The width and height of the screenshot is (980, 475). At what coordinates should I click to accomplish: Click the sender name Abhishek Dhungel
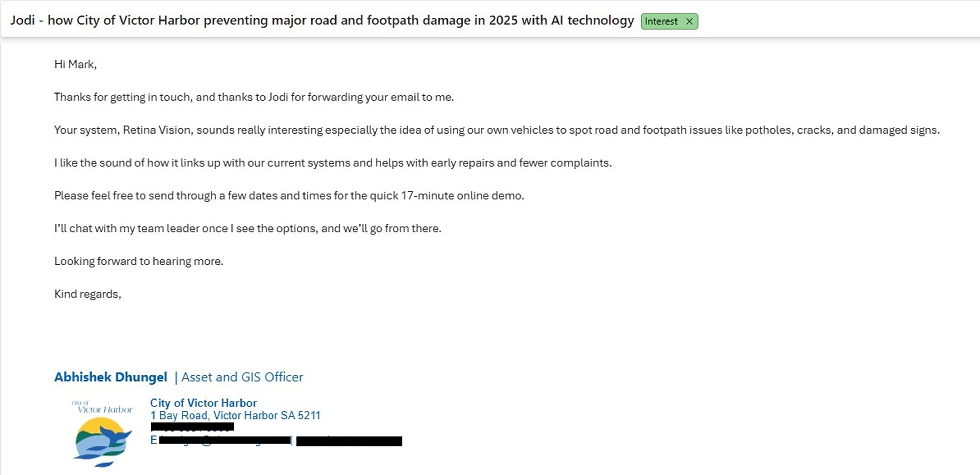[111, 377]
